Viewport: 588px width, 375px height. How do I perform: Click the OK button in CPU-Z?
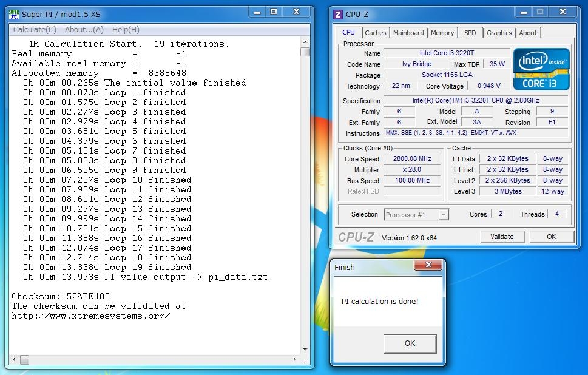(551, 237)
